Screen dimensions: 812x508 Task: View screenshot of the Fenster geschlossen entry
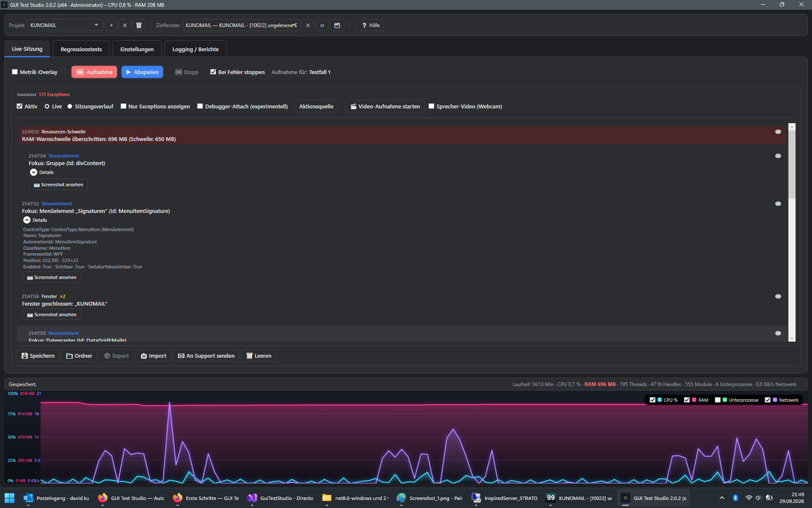52,315
